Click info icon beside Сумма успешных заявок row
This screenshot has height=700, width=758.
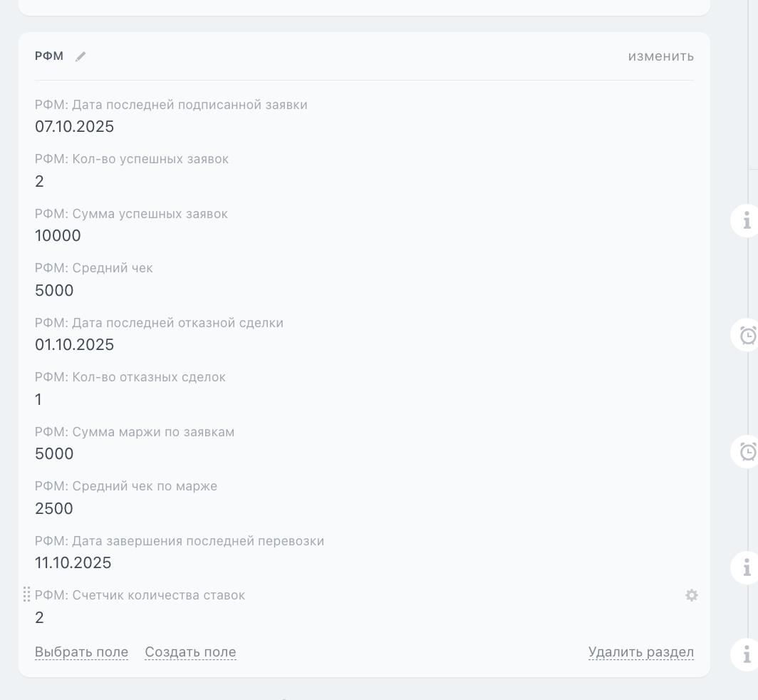[746, 220]
